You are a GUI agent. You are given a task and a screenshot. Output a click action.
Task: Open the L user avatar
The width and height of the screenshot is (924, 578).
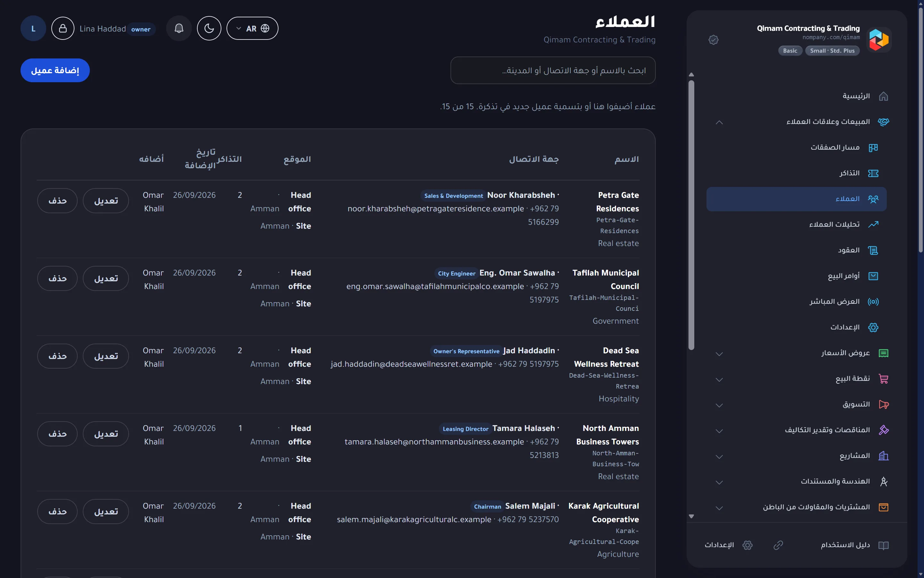click(x=33, y=28)
